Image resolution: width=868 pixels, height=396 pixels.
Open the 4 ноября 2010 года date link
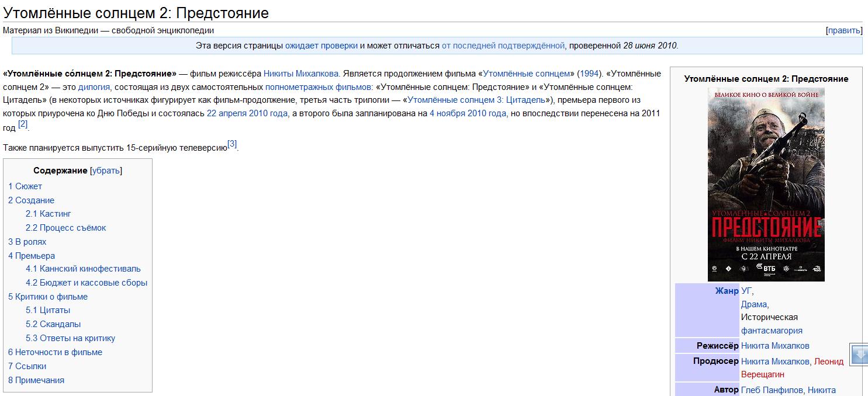468,113
